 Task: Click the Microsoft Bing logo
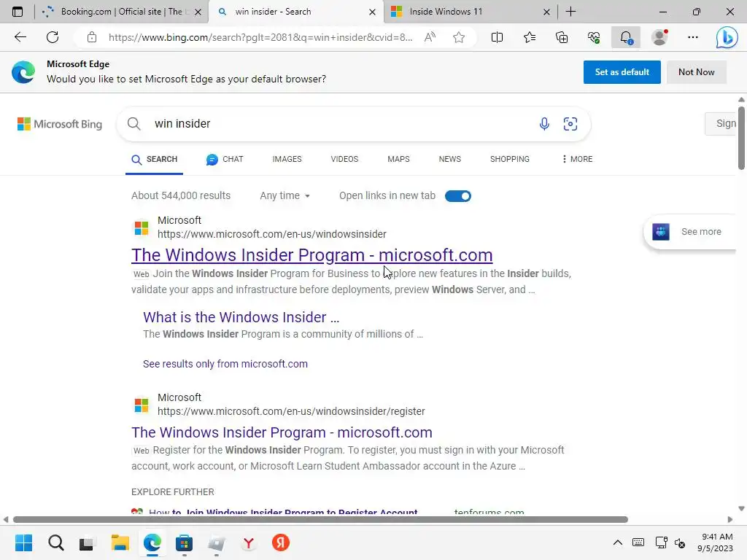60,124
